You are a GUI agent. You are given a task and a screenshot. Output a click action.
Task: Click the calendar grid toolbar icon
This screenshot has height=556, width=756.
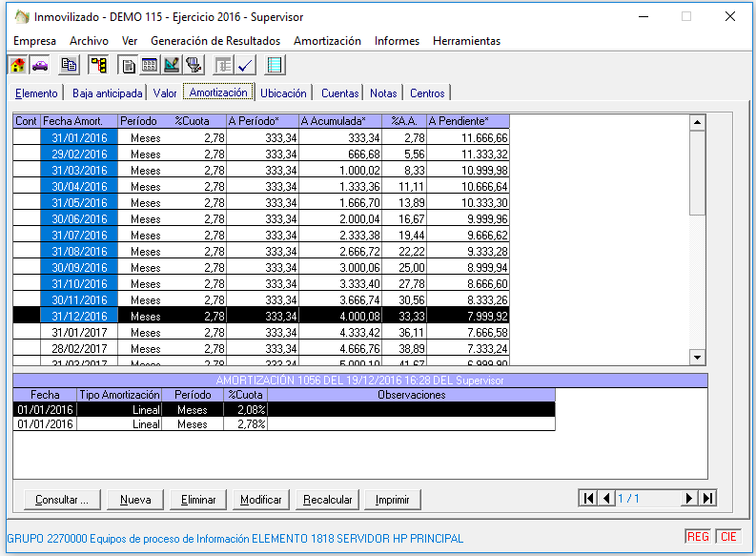click(150, 66)
